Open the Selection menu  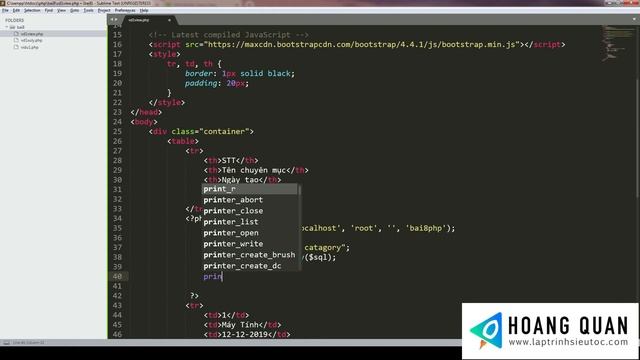pyautogui.click(x=32, y=10)
